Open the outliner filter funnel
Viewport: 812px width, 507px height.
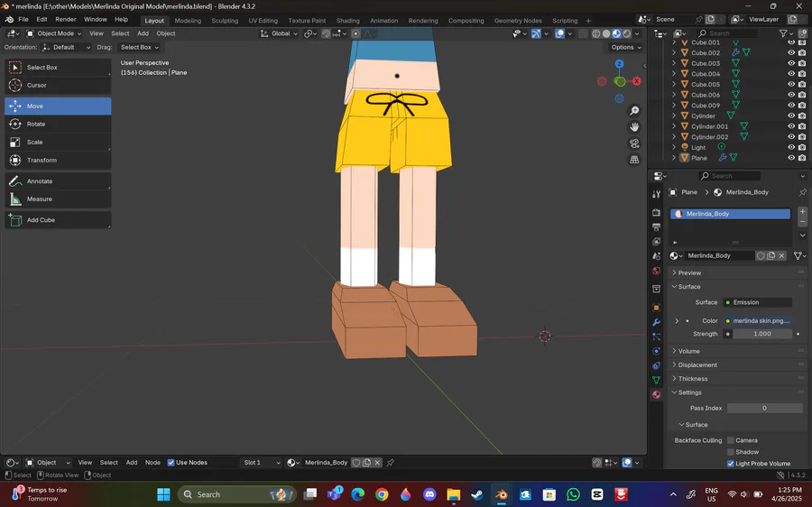point(783,33)
